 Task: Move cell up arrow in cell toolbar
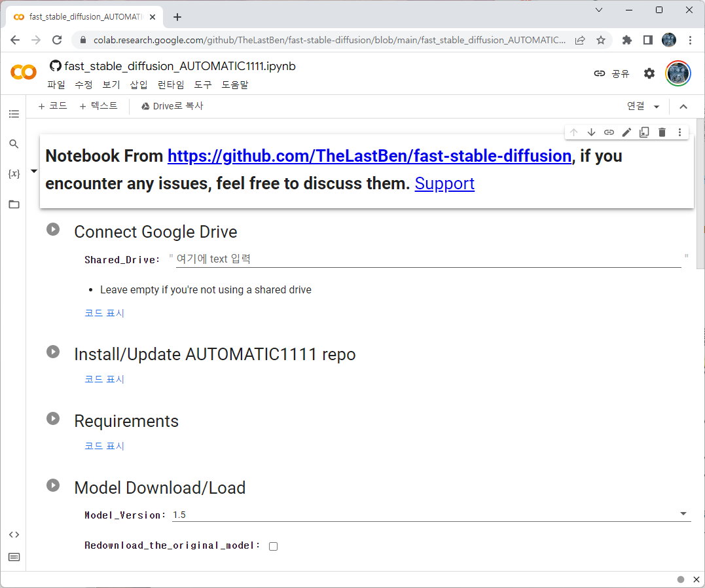(573, 132)
